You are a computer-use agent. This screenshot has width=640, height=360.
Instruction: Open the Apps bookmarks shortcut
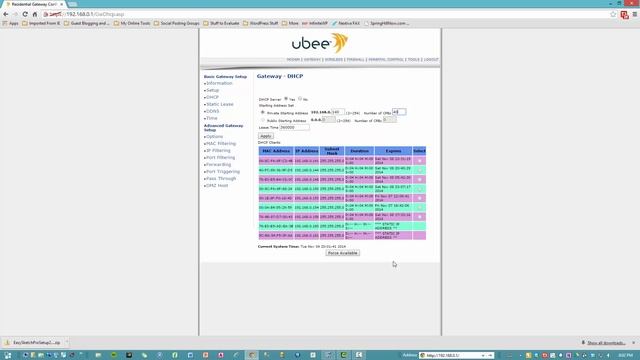pos(11,23)
